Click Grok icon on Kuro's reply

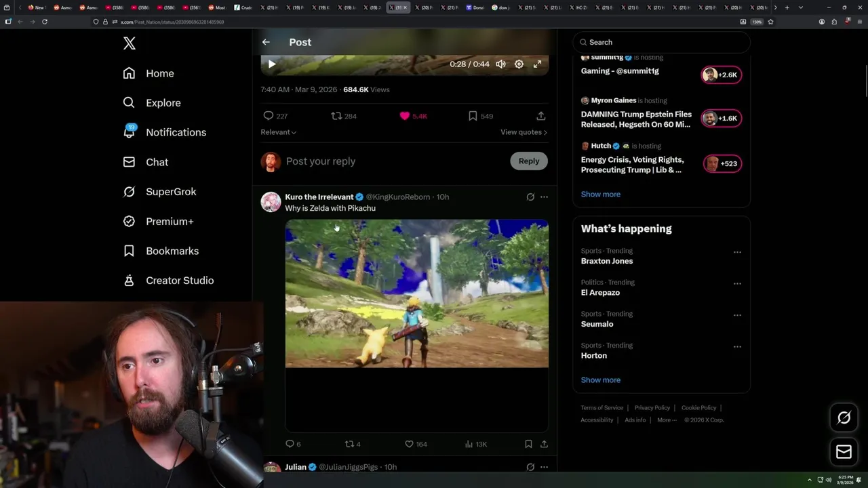530,197
